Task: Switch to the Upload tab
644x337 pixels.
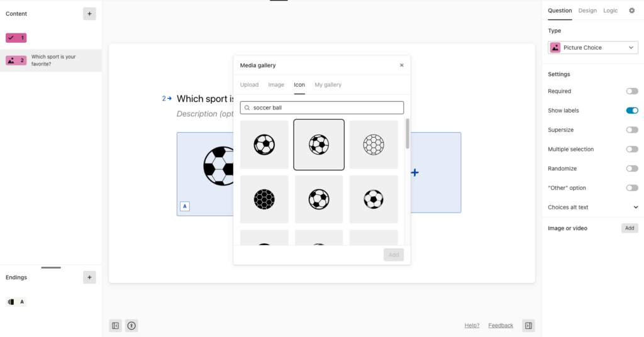Action: coord(249,84)
